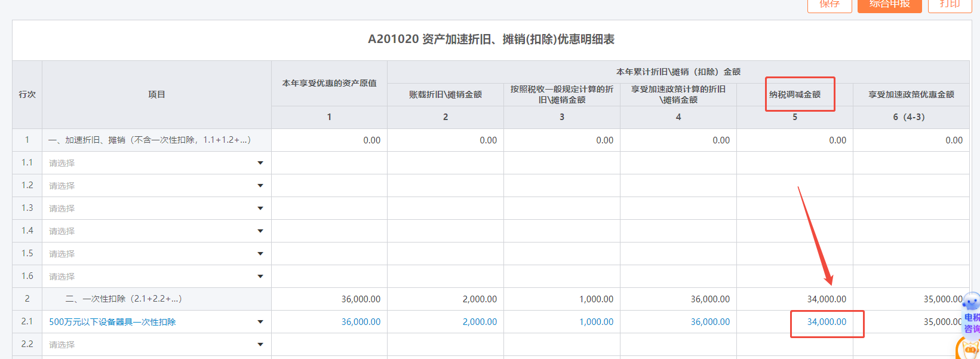
Task: Edit row 2.1 column 3 value 1,000.00
Action: tap(596, 322)
